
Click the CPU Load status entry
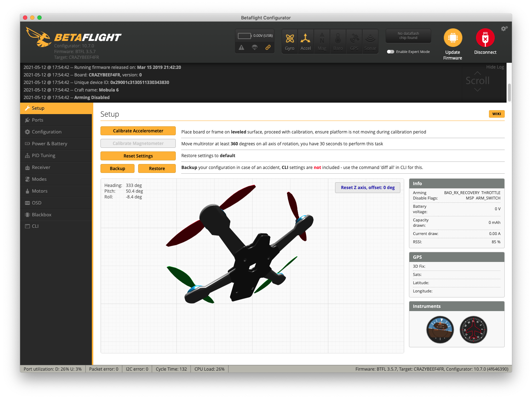point(209,369)
